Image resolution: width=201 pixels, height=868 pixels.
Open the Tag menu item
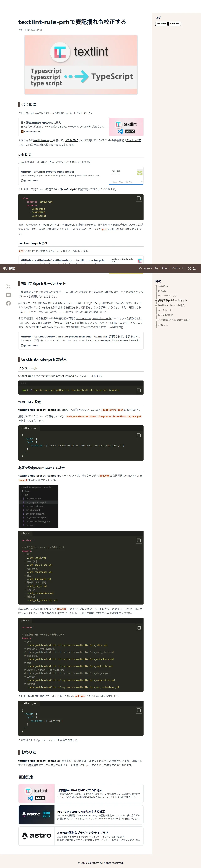click(x=157, y=269)
